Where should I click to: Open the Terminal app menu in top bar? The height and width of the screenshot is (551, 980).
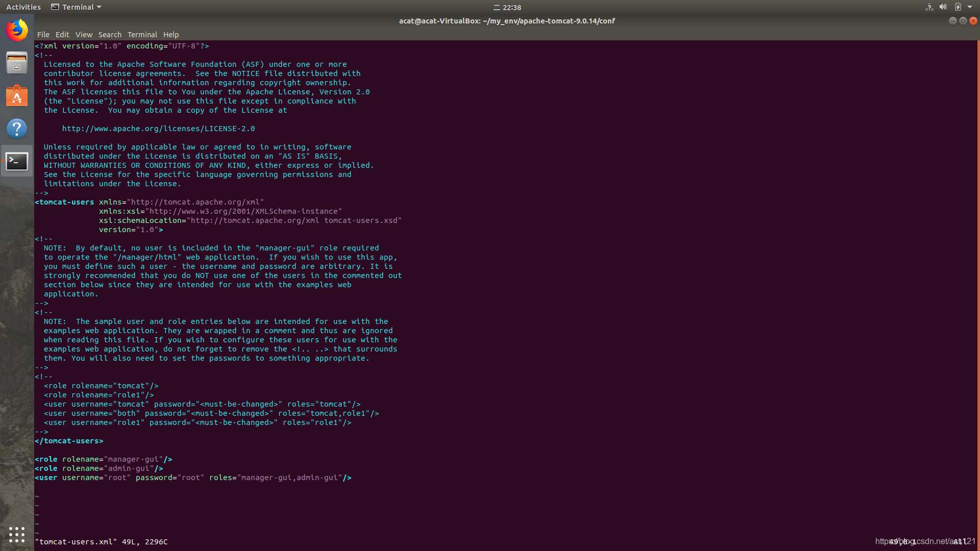(x=76, y=7)
